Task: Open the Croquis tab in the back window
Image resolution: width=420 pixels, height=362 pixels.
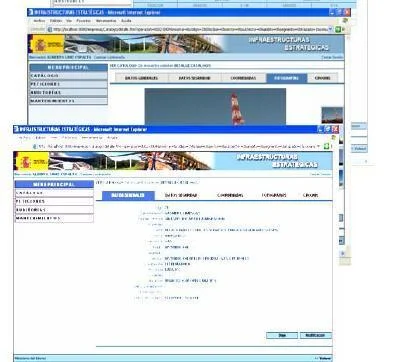Action: click(323, 78)
